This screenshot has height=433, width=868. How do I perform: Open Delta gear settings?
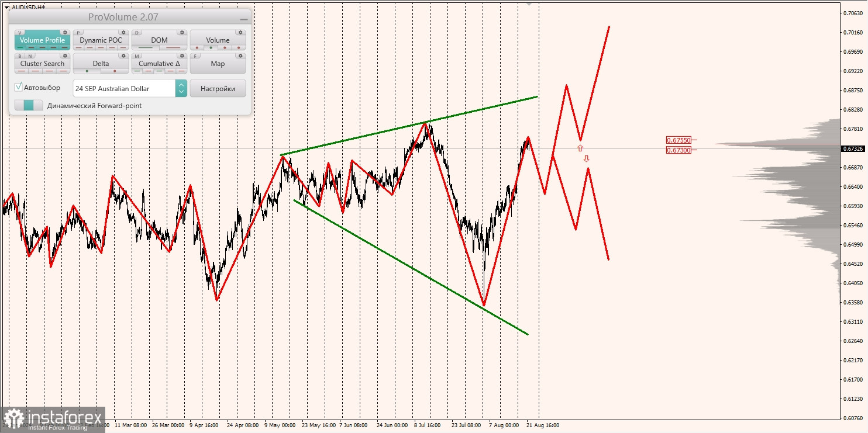pyautogui.click(x=123, y=56)
